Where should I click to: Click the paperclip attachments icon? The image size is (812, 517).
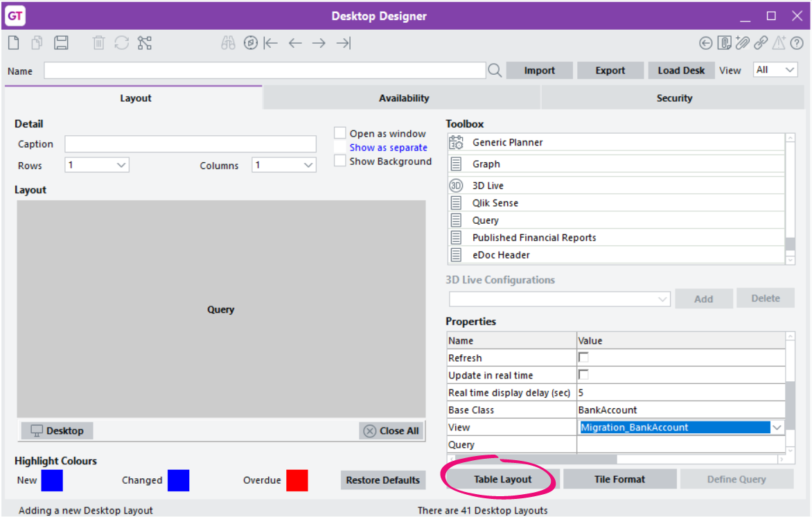pos(743,43)
